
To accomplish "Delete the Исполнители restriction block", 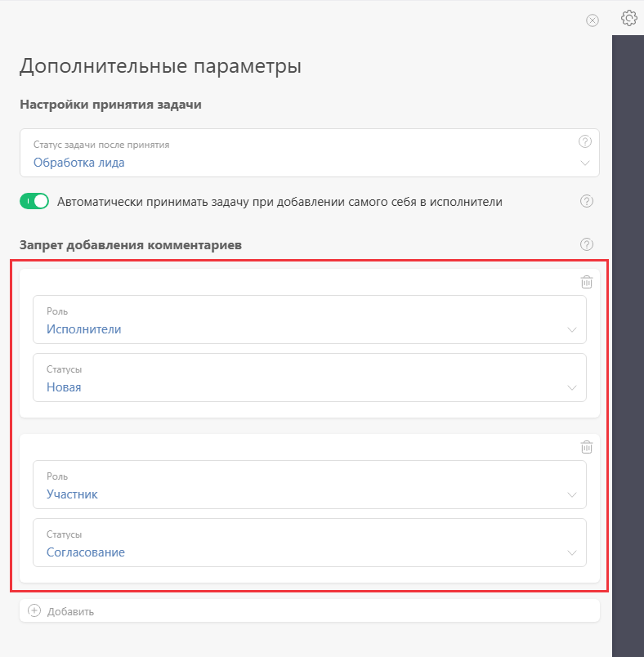I will [x=587, y=282].
